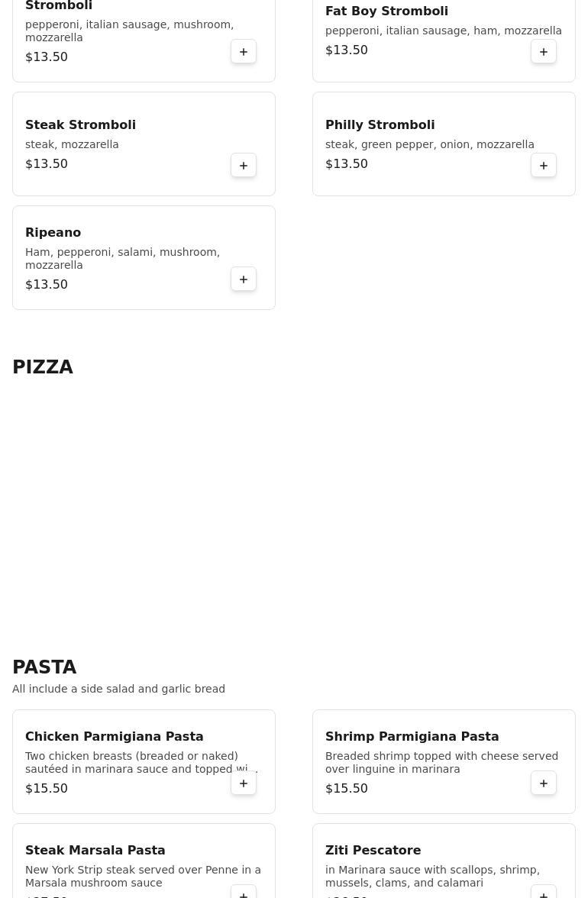
Task: View the Ripeano item title
Action: click(53, 233)
